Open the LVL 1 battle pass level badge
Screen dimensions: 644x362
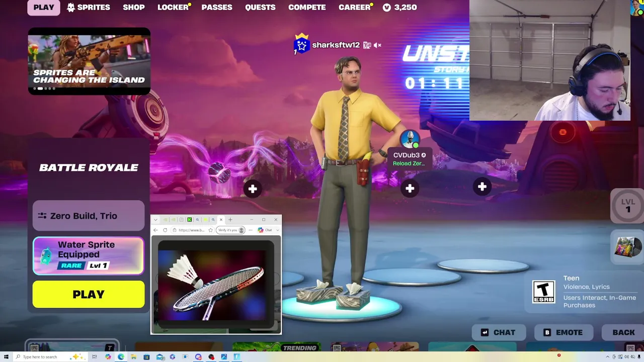627,206
